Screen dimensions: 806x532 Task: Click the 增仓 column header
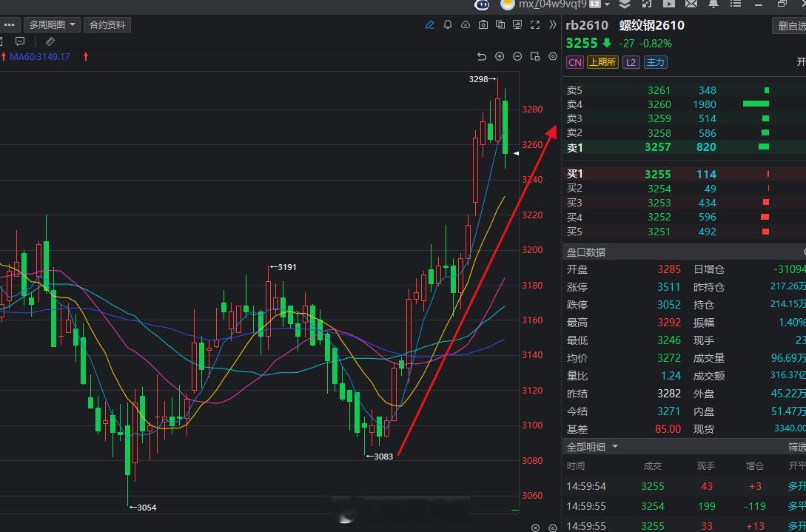tap(755, 465)
